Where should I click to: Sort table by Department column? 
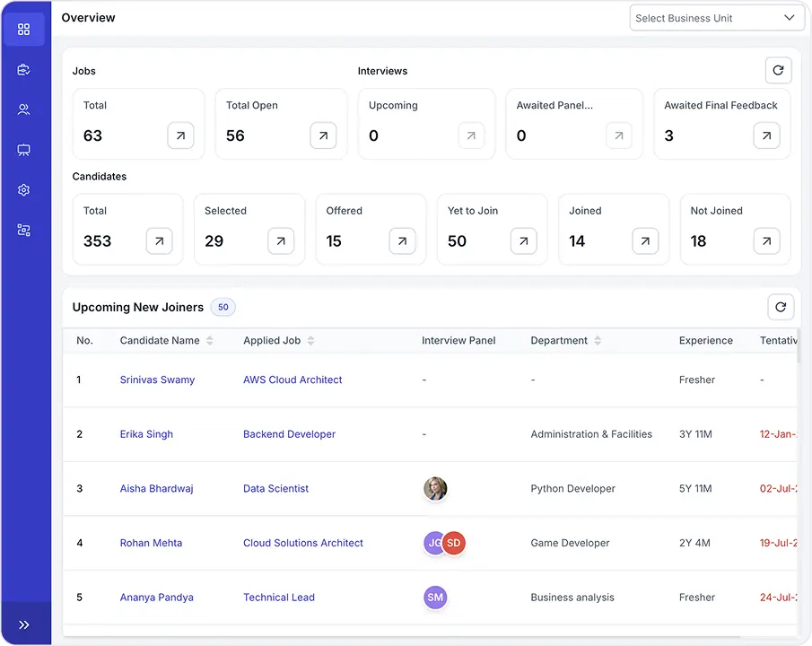point(598,340)
